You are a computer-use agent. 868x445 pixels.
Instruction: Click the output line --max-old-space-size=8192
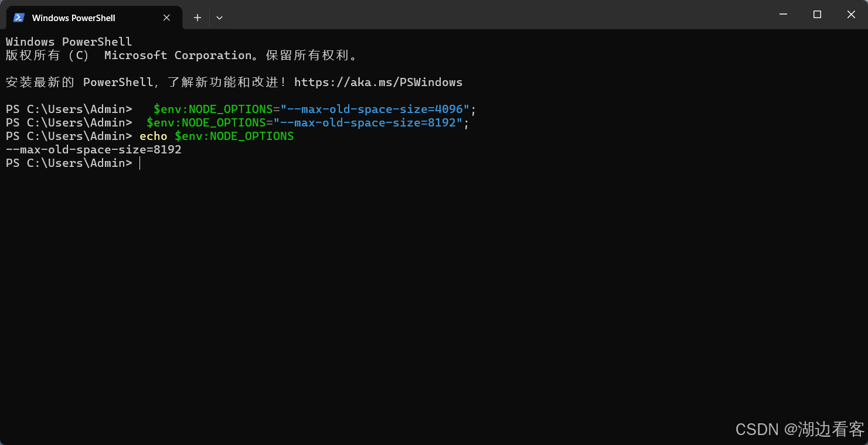tap(94, 149)
